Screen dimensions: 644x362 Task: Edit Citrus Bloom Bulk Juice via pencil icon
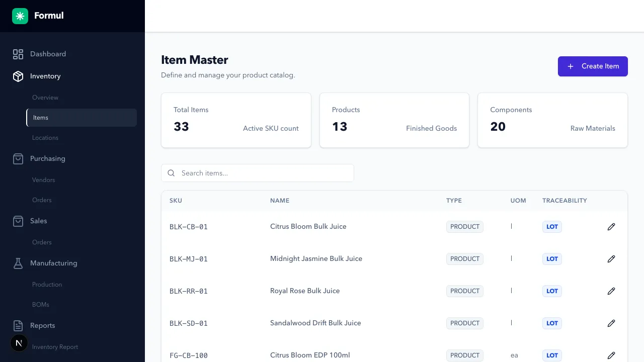pyautogui.click(x=611, y=227)
